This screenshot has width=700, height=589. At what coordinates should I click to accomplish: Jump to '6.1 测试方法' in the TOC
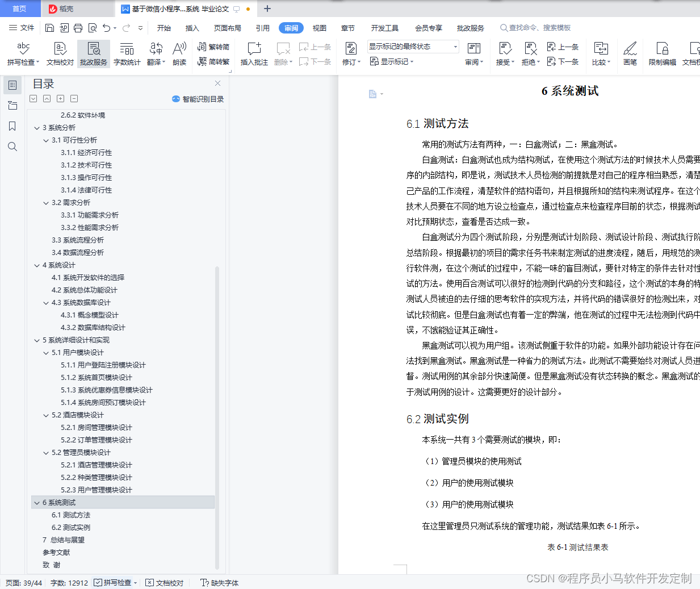pyautogui.click(x=71, y=515)
